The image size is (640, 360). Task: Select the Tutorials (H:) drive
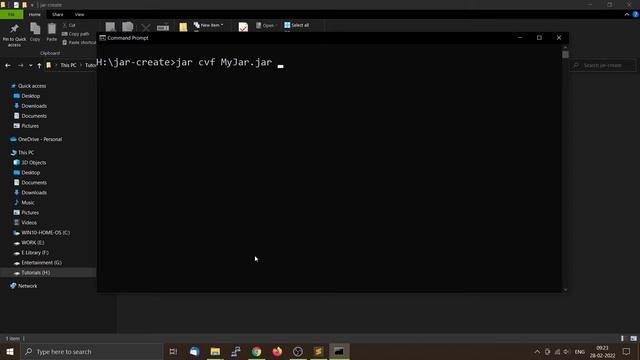click(48, 273)
